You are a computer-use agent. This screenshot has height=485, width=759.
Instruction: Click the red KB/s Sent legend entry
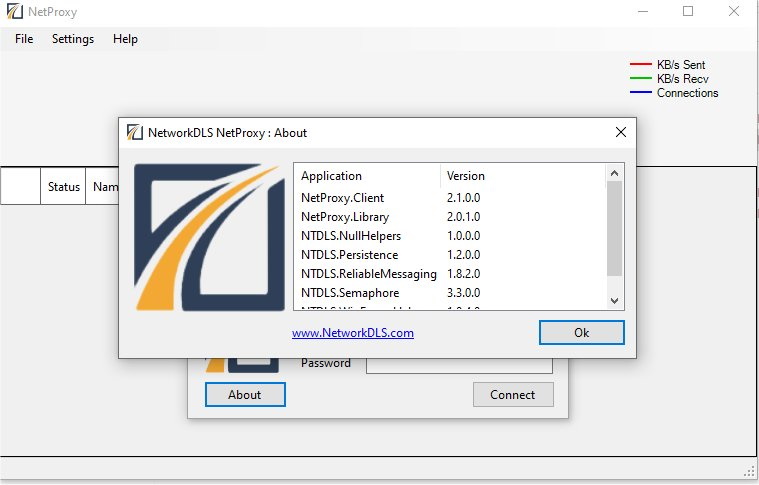tap(668, 64)
